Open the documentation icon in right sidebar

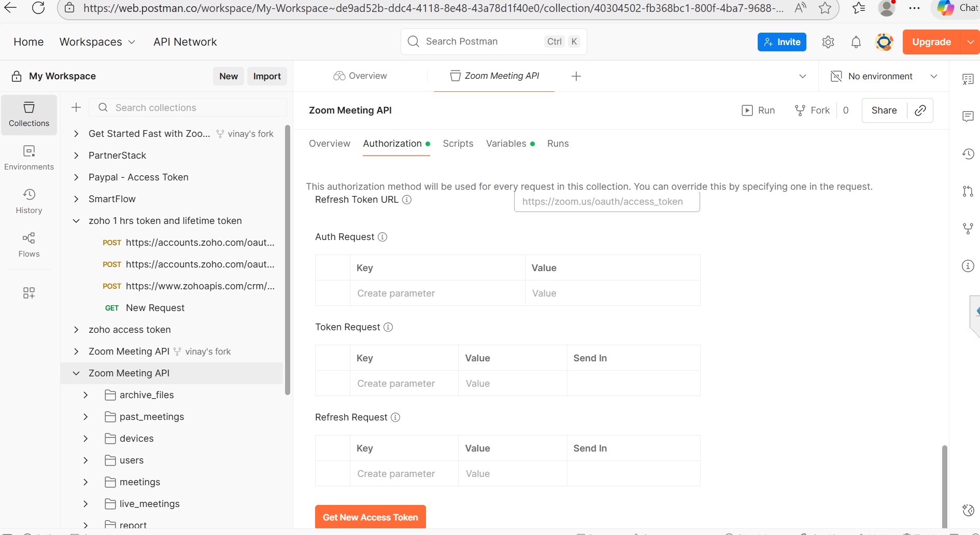968,79
